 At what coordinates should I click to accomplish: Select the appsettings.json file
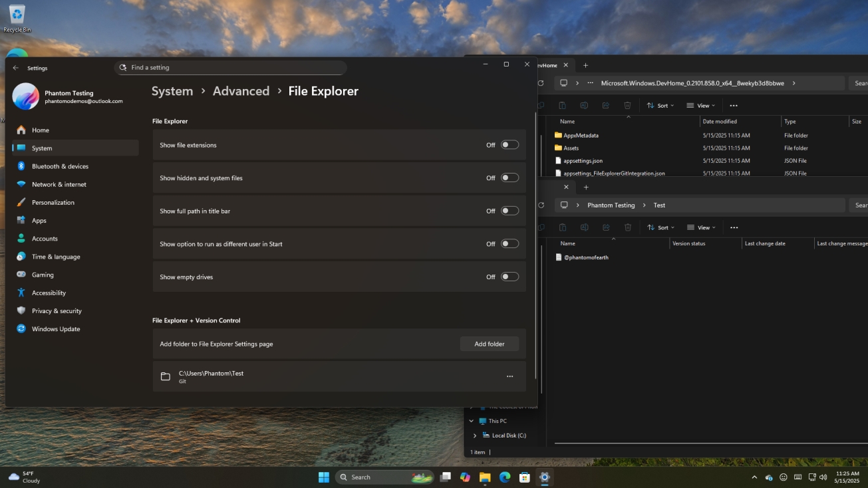[x=583, y=161]
